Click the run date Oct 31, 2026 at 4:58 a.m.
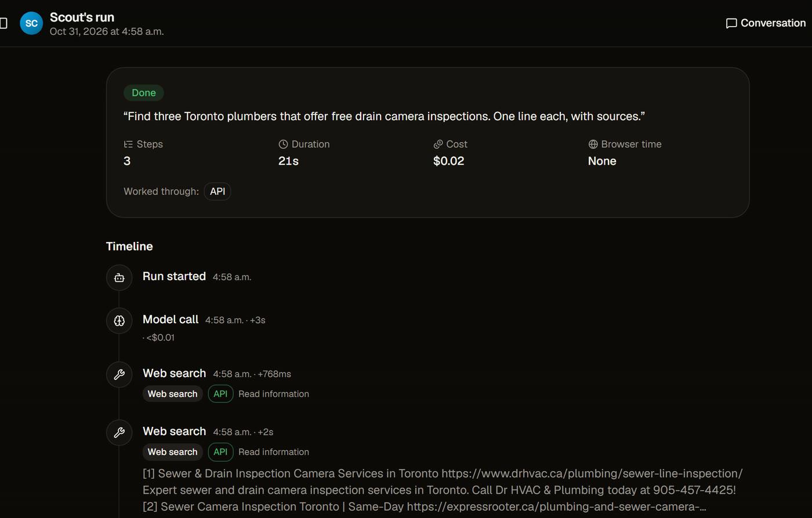Image resolution: width=812 pixels, height=518 pixels. (x=107, y=31)
